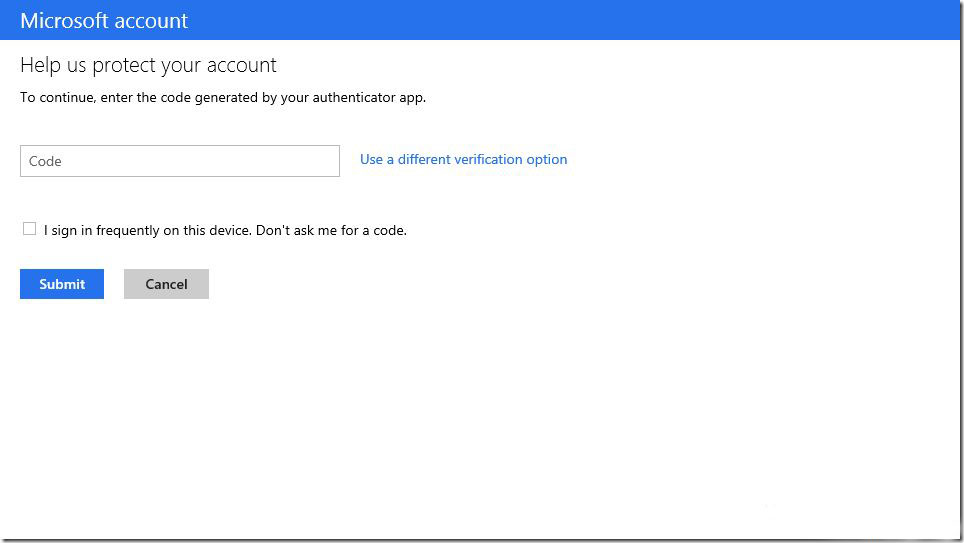The image size is (964, 543).
Task: Place the cursor in the Code placeholder box
Action: point(180,161)
